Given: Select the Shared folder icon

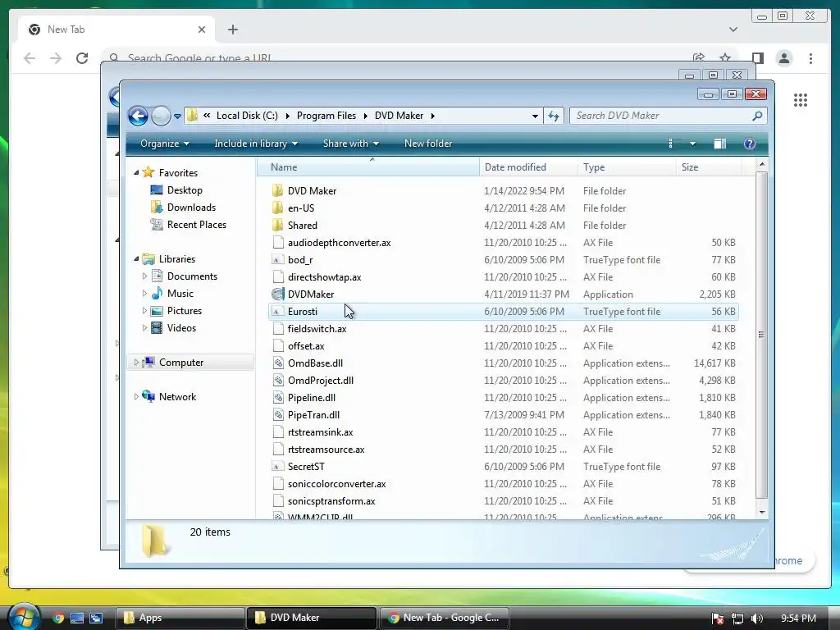Looking at the screenshot, I should pos(277,225).
